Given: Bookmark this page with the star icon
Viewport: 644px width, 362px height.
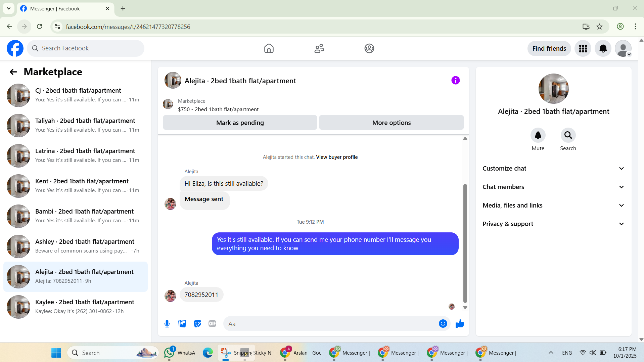Looking at the screenshot, I should pyautogui.click(x=600, y=27).
